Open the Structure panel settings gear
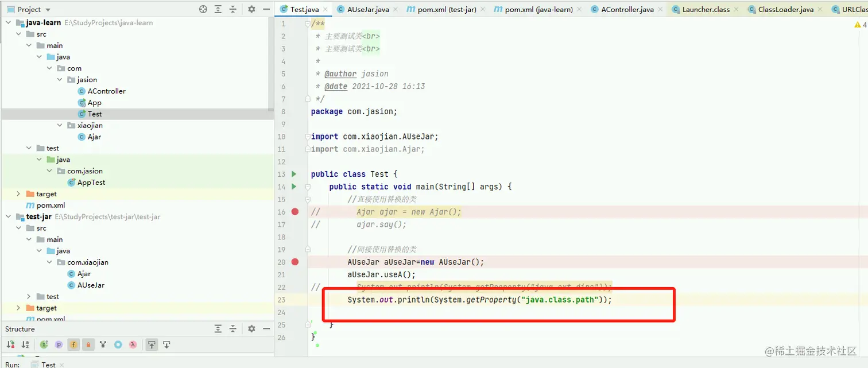The width and height of the screenshot is (868, 368). point(251,329)
